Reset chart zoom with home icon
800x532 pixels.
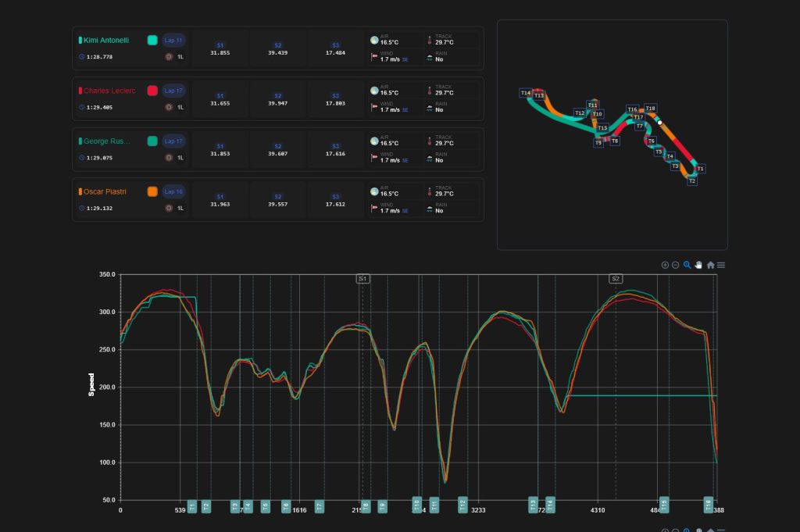[x=710, y=266]
